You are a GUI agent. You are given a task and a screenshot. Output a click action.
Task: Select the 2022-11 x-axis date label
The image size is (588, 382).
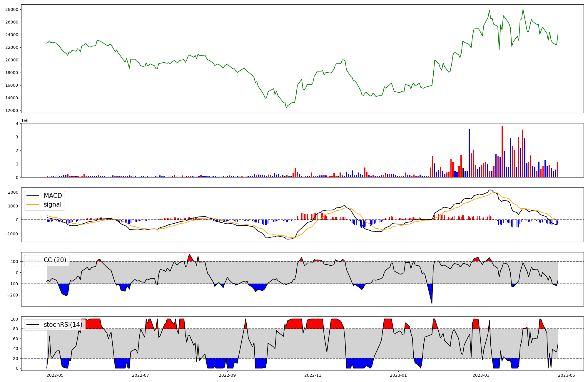[x=313, y=375]
